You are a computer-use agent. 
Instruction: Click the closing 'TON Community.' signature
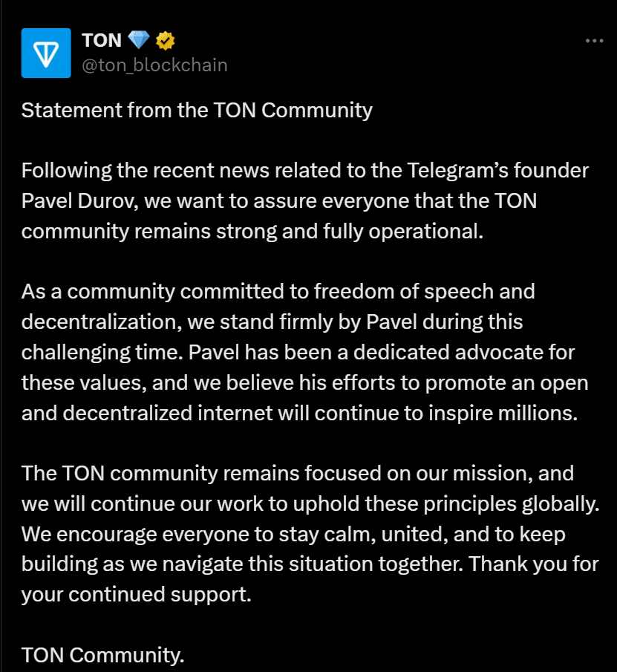click(102, 655)
